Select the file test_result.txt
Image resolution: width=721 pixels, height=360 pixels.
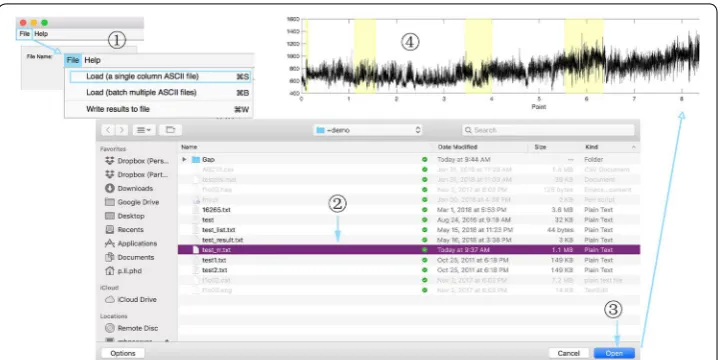tap(223, 240)
